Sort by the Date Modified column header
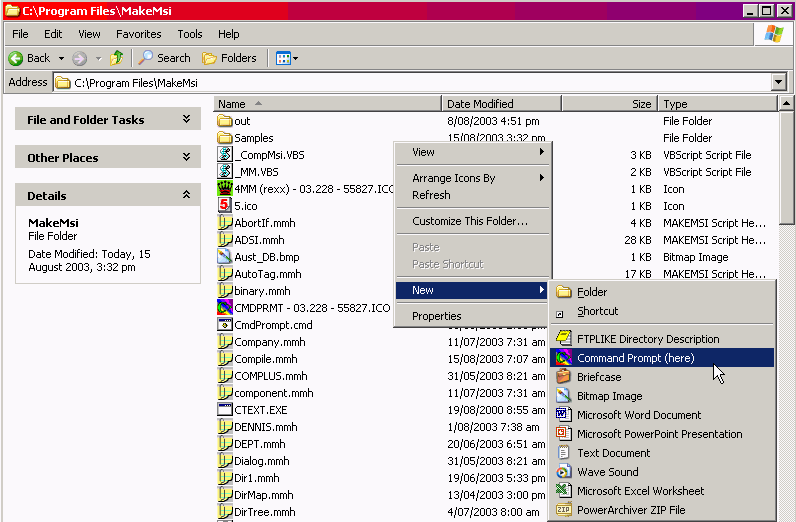The width and height of the screenshot is (796, 522). coord(480,104)
